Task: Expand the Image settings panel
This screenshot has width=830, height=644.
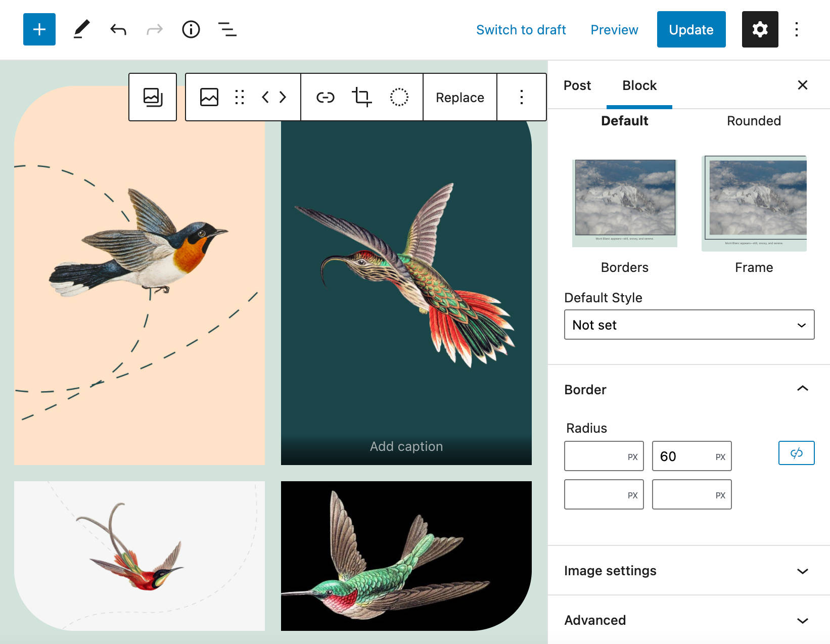Action: click(689, 571)
